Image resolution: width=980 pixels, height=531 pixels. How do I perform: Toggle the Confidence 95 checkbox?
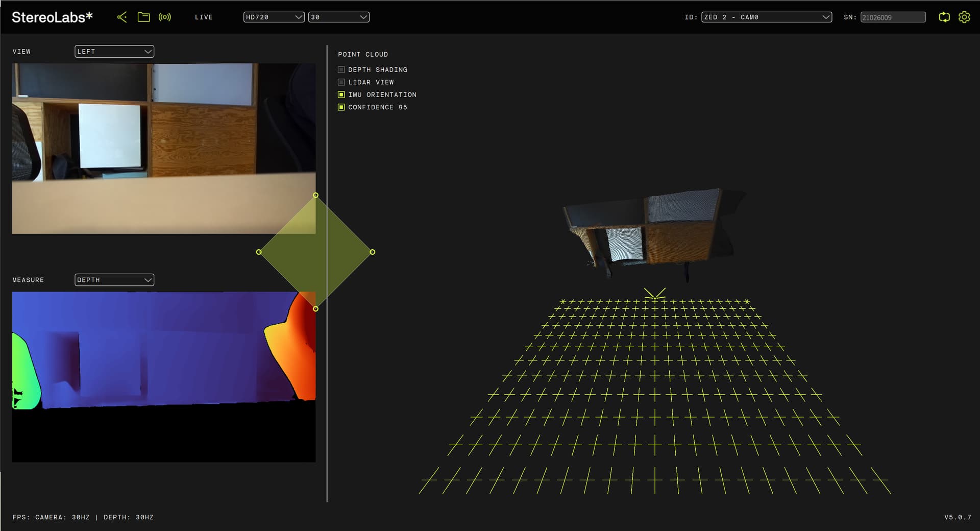coord(341,107)
